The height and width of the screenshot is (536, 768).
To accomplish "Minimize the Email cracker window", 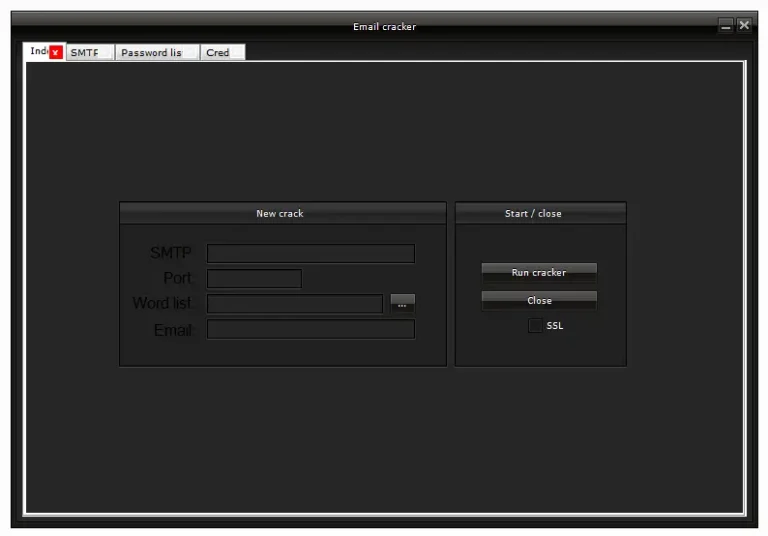I will (726, 26).
